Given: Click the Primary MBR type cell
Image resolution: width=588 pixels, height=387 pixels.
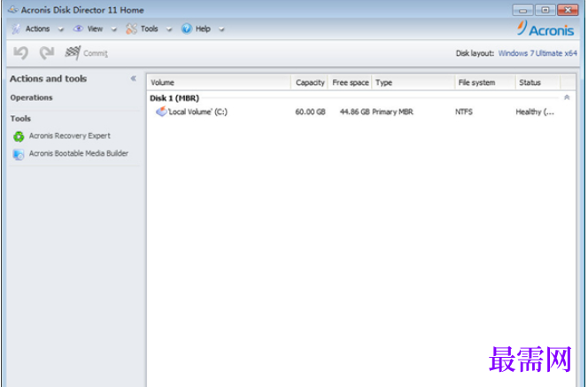Looking at the screenshot, I should coord(392,112).
